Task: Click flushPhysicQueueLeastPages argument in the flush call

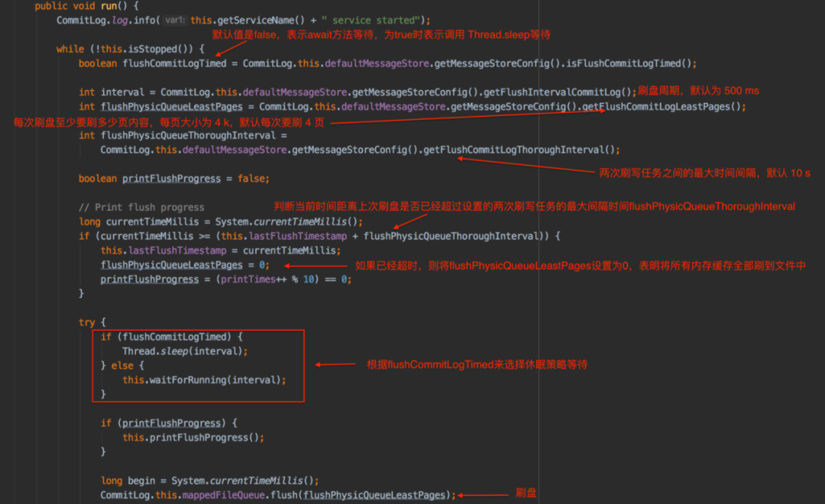Action: click(x=374, y=495)
